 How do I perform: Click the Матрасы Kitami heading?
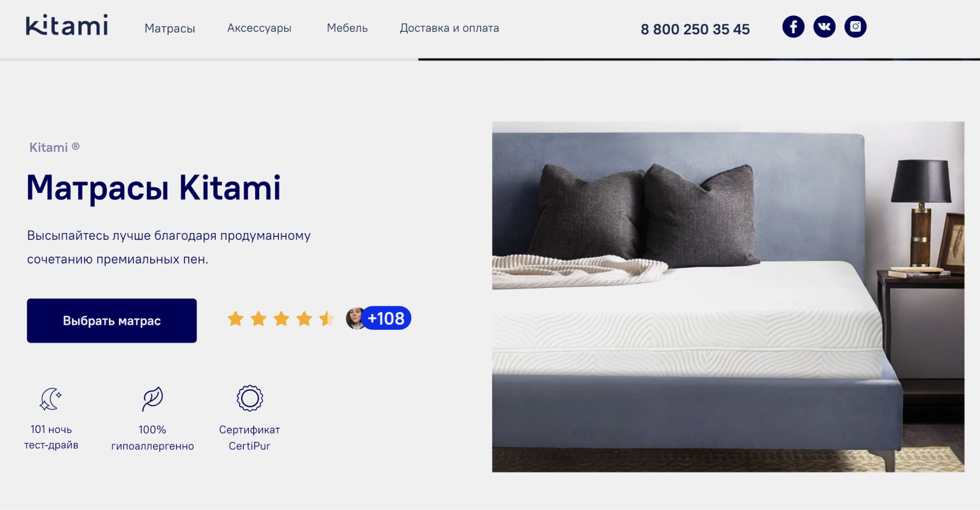point(153,188)
